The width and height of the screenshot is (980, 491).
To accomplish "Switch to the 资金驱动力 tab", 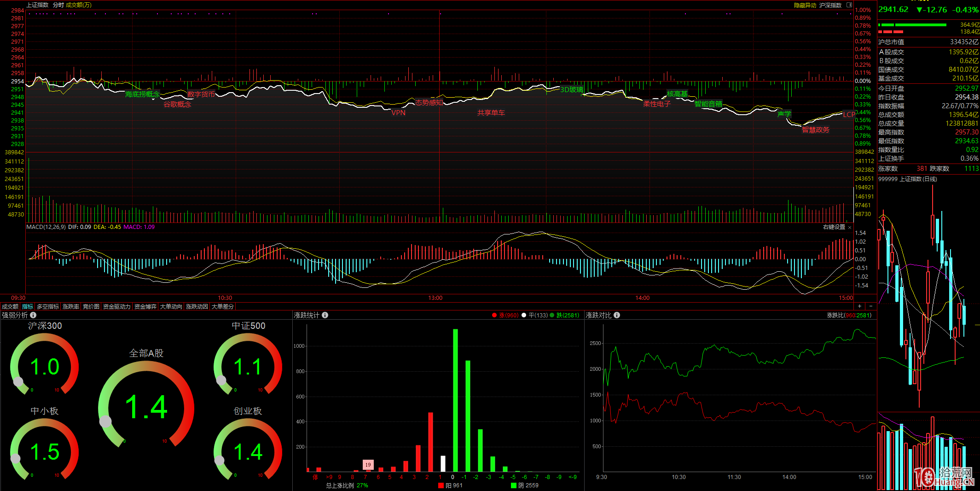I will click(x=116, y=307).
